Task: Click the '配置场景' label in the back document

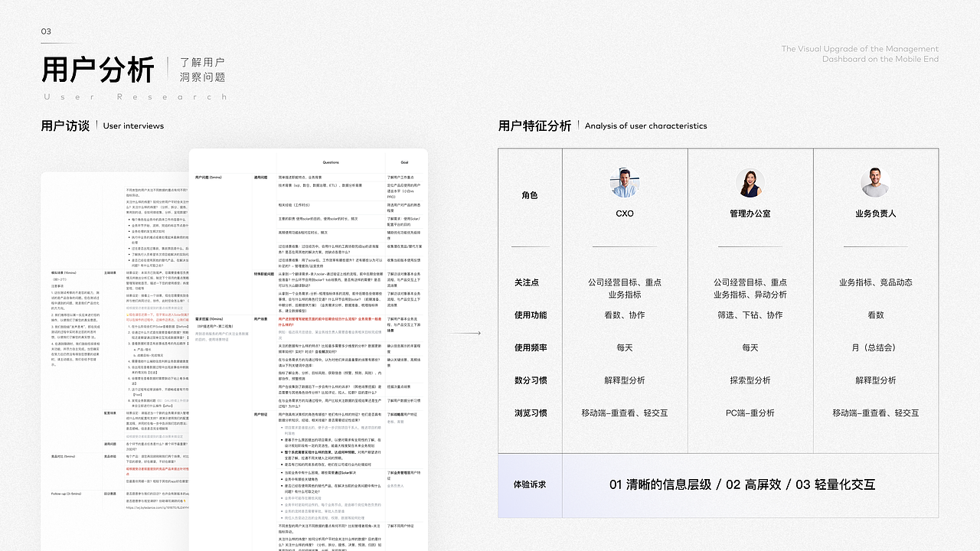Action: [110, 412]
